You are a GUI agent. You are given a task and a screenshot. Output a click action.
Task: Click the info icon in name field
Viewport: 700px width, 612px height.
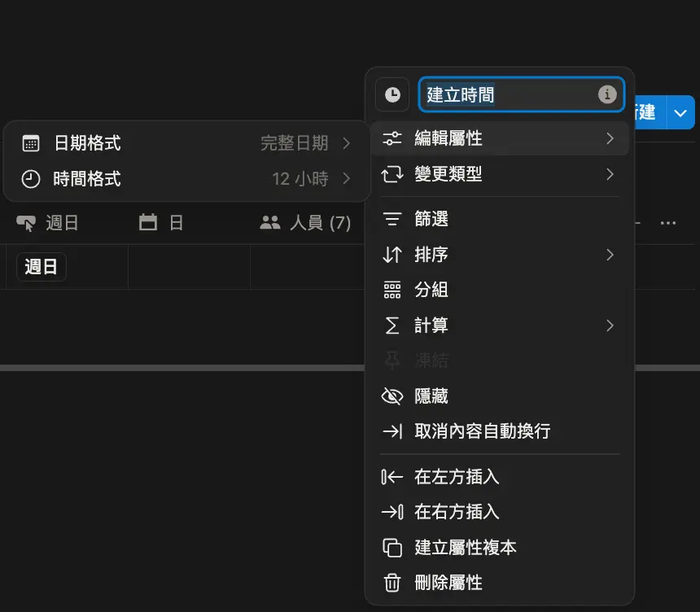point(607,95)
